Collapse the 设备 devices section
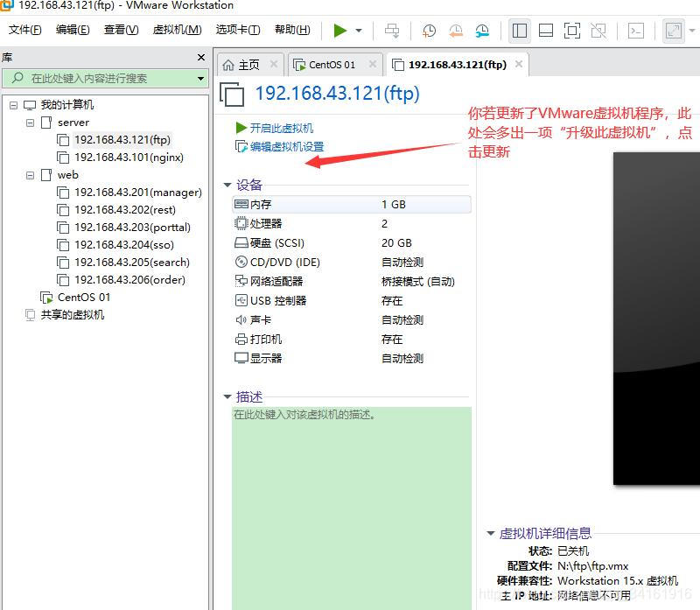 (x=227, y=185)
